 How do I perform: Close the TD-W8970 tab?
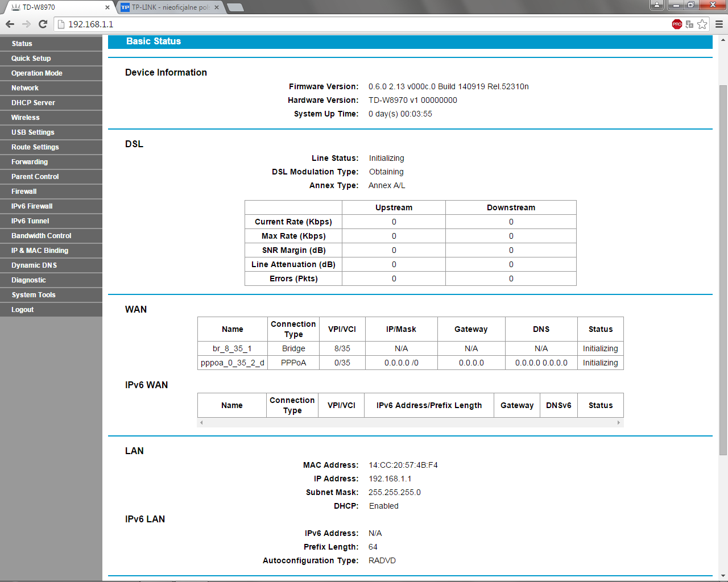click(107, 7)
